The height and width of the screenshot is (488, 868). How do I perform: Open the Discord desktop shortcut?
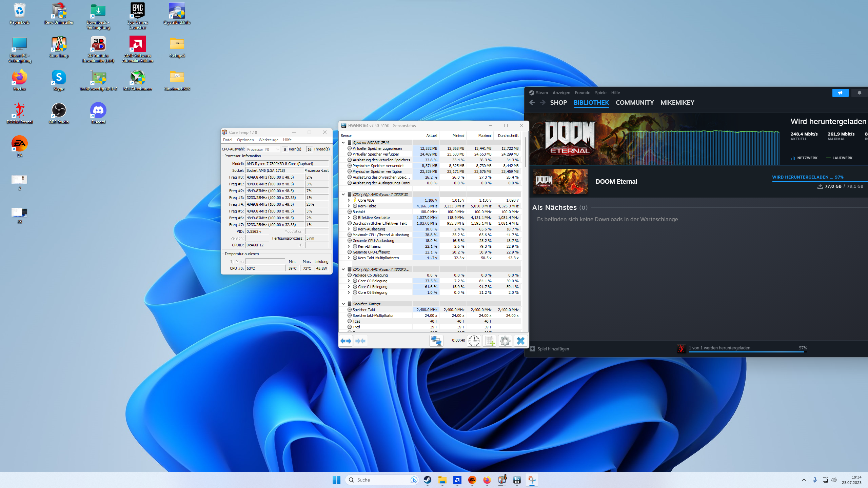pyautogui.click(x=98, y=114)
